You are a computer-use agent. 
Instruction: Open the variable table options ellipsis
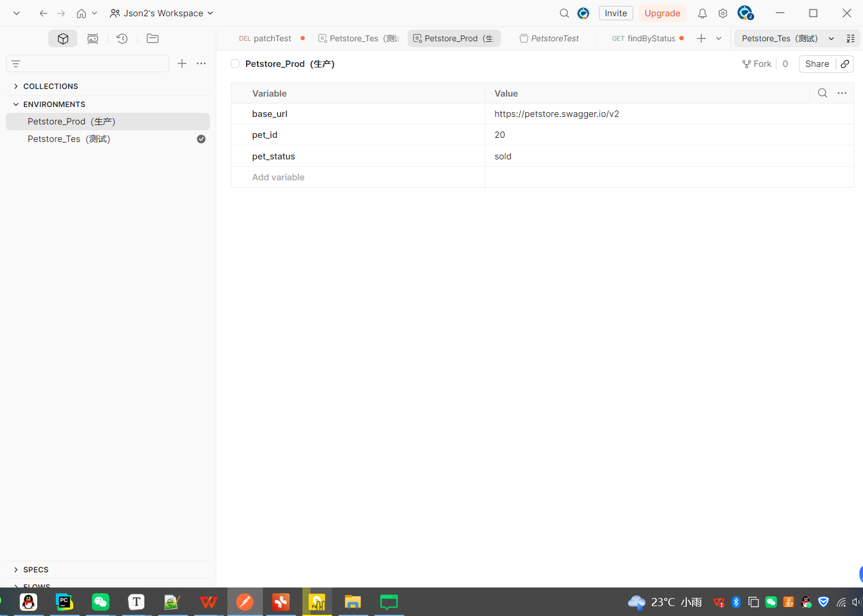pos(842,93)
